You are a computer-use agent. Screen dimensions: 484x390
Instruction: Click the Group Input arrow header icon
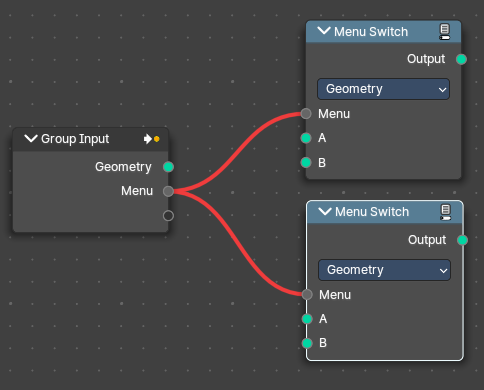pyautogui.click(x=151, y=139)
